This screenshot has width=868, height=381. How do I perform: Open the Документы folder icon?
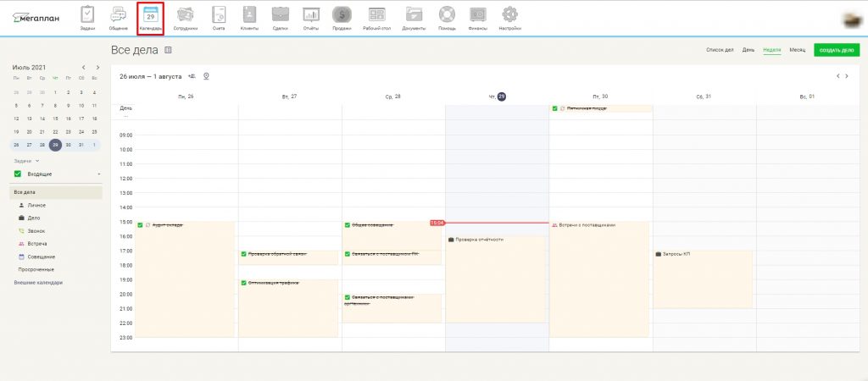[414, 15]
